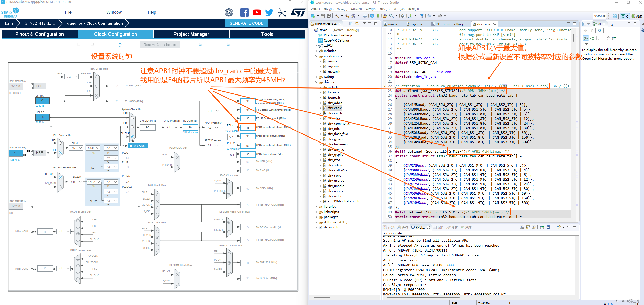Open search using the magnifier toolbar icon
This screenshot has height=305, width=644.
tap(391, 16)
